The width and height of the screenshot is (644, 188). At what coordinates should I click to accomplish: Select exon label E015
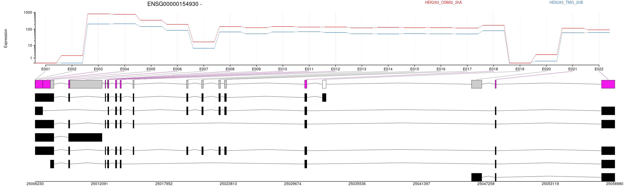pyautogui.click(x=415, y=69)
